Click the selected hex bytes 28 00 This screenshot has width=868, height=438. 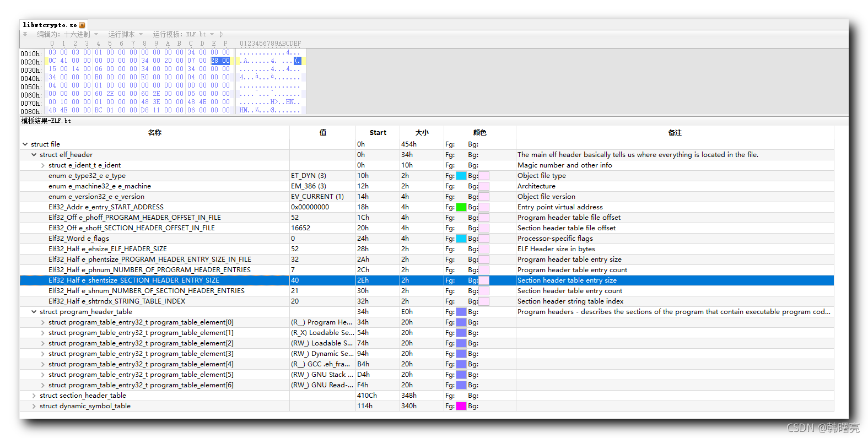tap(220, 61)
